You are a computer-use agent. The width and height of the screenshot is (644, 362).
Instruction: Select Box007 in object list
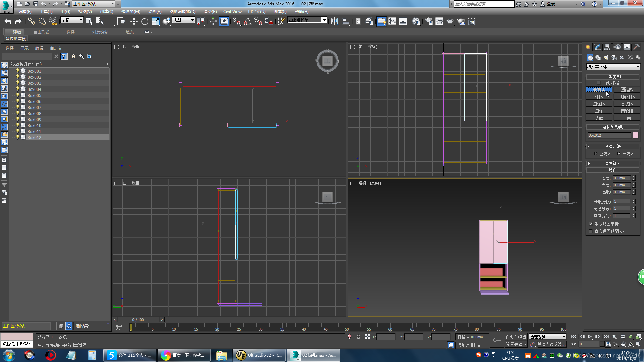(x=34, y=107)
